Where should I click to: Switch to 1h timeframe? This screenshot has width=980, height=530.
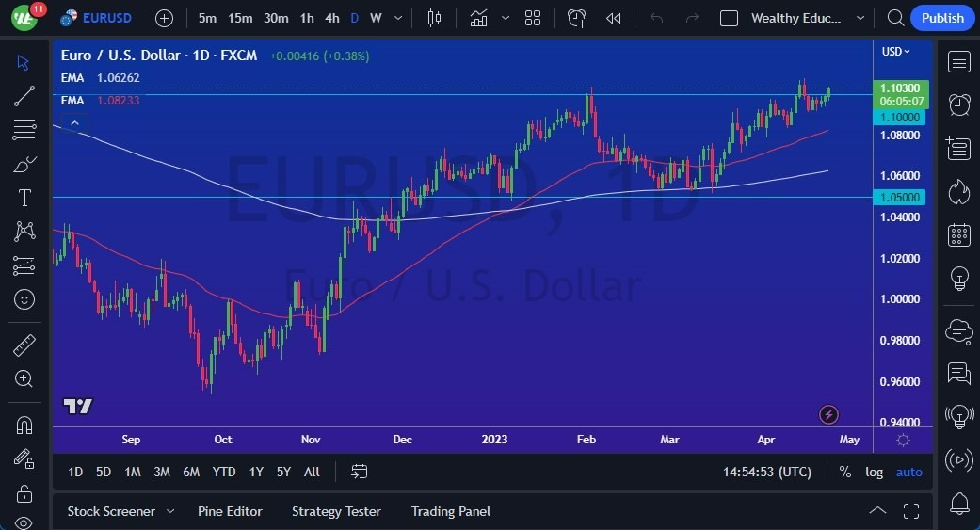pyautogui.click(x=307, y=18)
